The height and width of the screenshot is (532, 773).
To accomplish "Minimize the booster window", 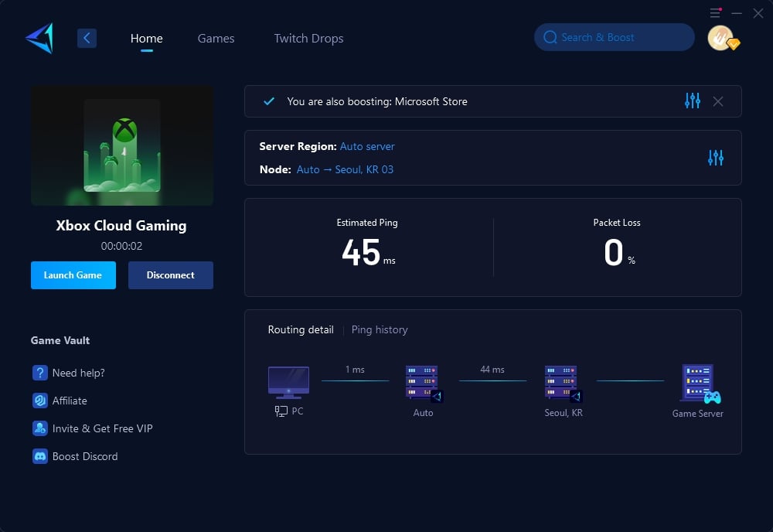I will click(x=737, y=13).
